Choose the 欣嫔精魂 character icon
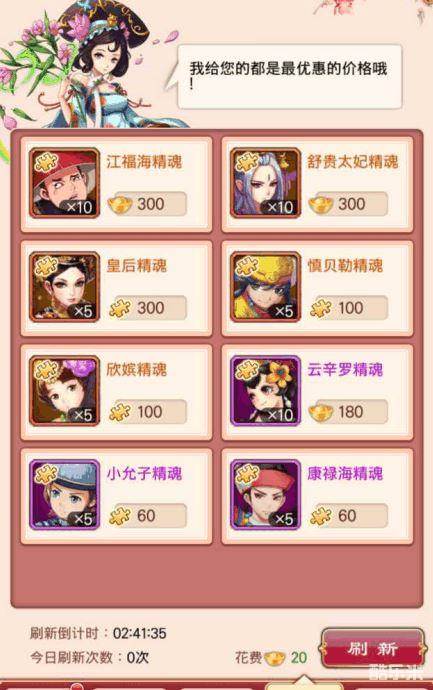The height and width of the screenshot is (690, 433). click(65, 391)
